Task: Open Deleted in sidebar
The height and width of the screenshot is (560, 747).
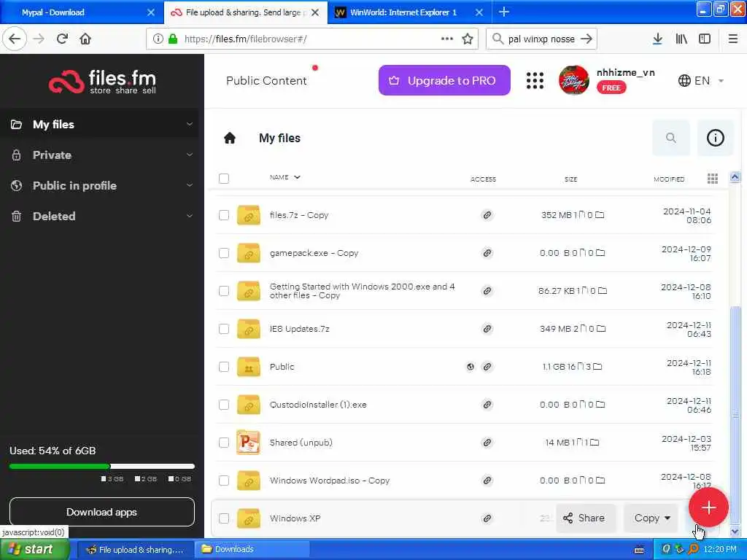Action: tap(54, 216)
